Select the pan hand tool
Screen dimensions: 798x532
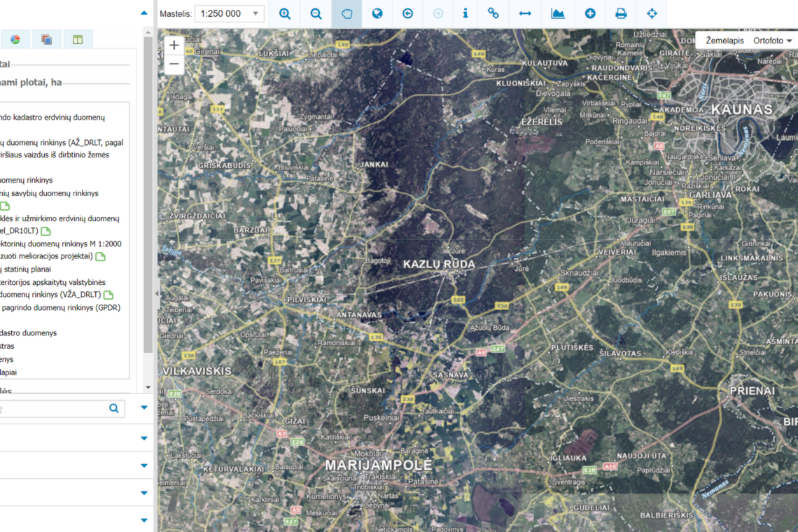pos(346,13)
